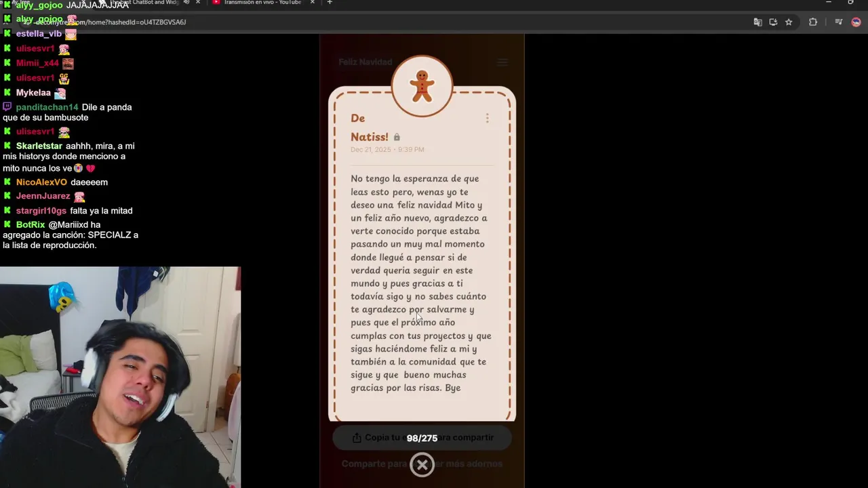Click chat username 'Mykelaa'
868x488 pixels.
coord(33,93)
